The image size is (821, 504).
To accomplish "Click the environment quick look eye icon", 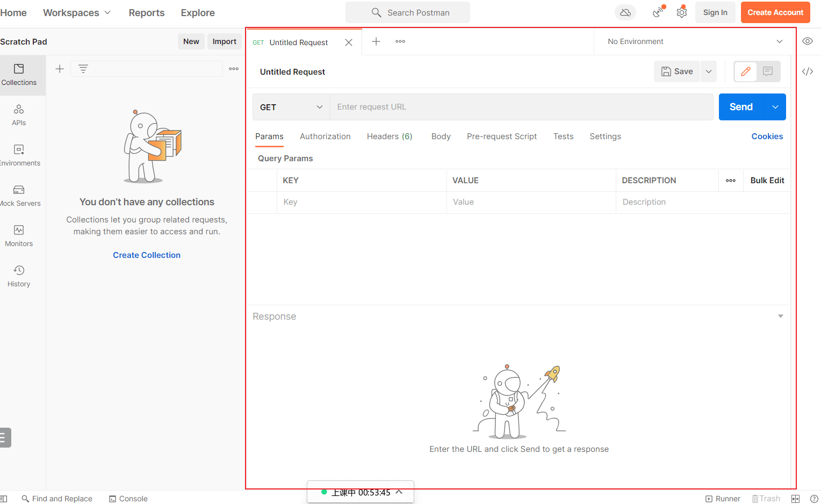I will click(x=808, y=41).
